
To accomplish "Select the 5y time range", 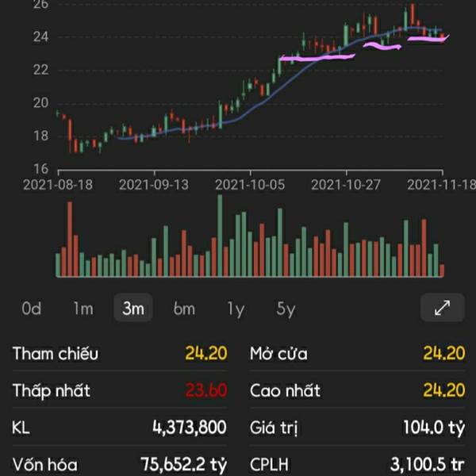I will pos(286,309).
